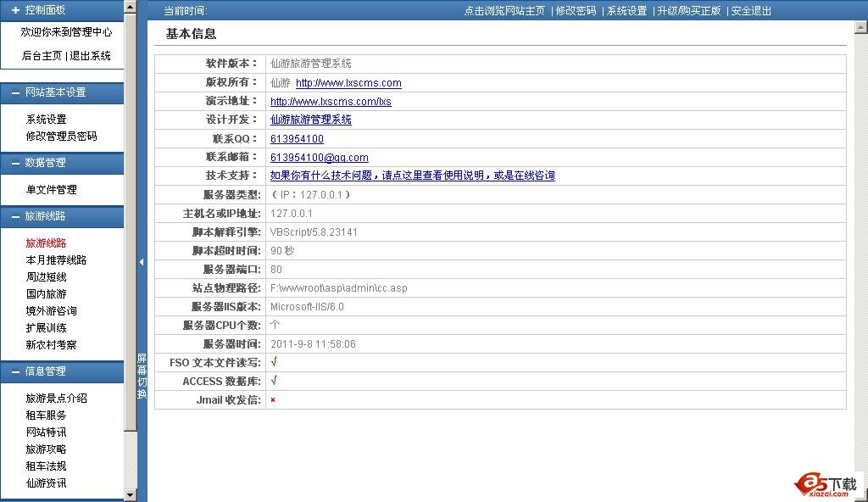Collapse the 旅游线路 section header
Viewport: 868px width, 502px height.
62,216
